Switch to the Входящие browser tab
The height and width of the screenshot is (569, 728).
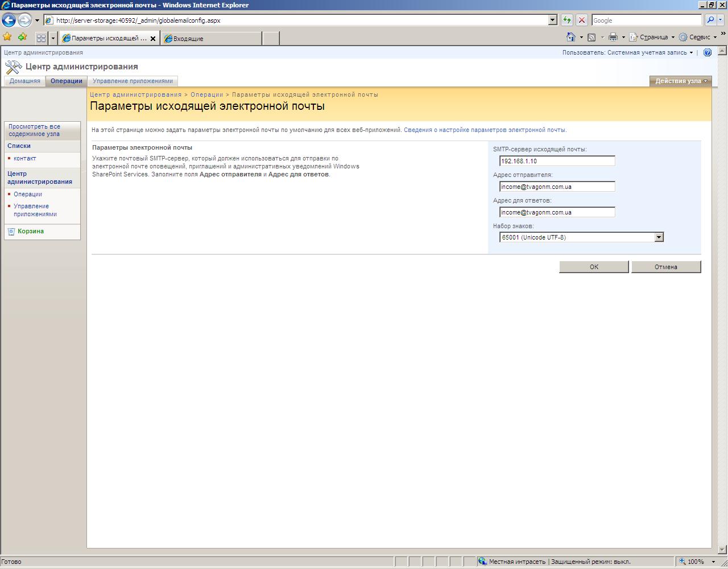tap(210, 38)
